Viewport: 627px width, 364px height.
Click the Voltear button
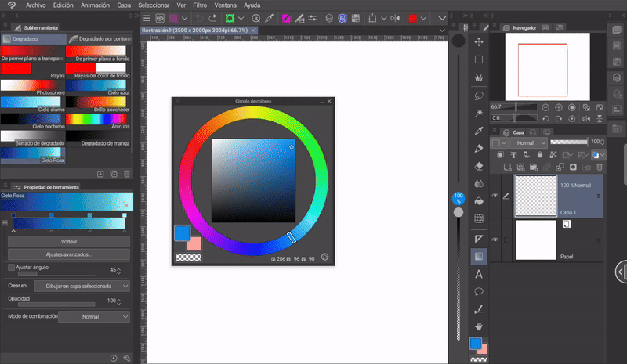[68, 242]
